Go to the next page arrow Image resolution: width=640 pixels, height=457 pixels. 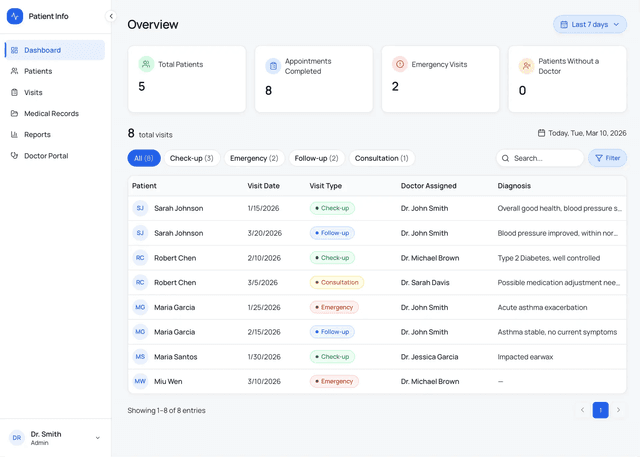[618, 410]
